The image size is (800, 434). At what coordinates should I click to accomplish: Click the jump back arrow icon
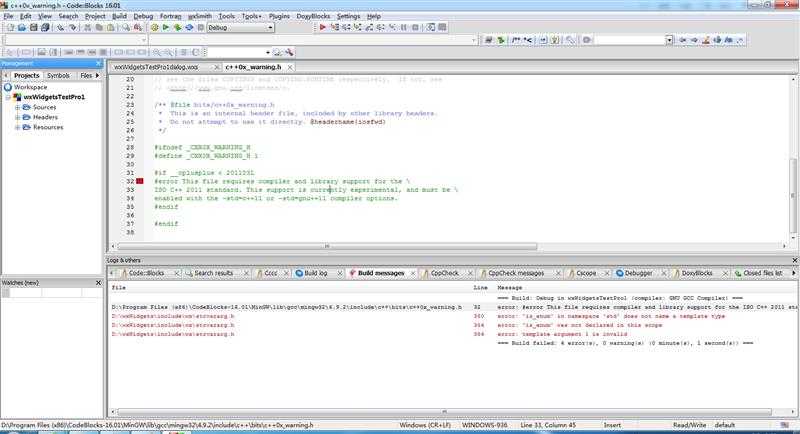[x=683, y=40]
